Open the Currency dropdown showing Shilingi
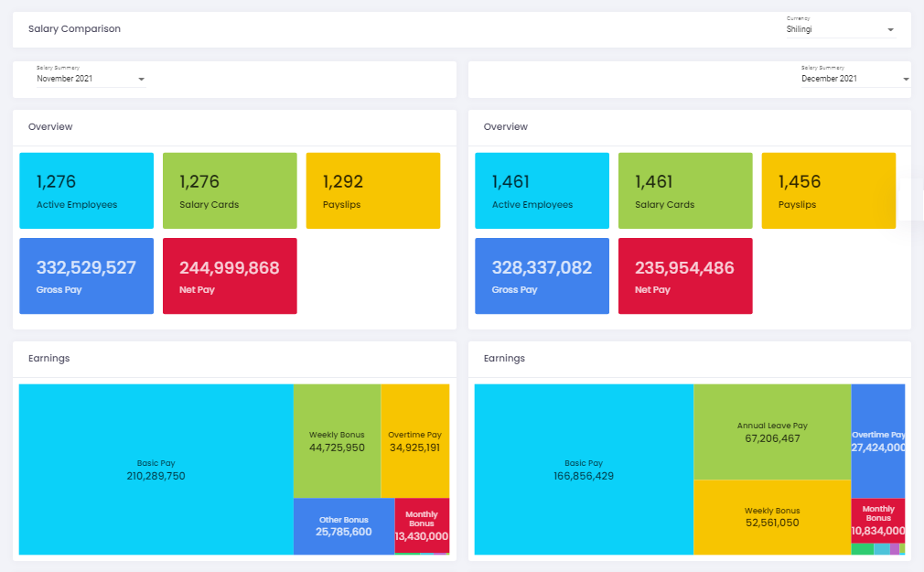The image size is (924, 572). click(841, 29)
